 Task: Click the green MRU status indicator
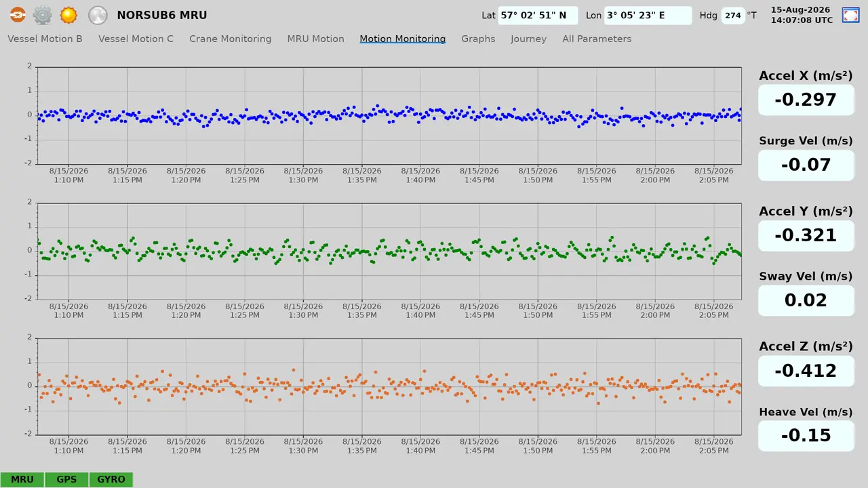click(22, 479)
